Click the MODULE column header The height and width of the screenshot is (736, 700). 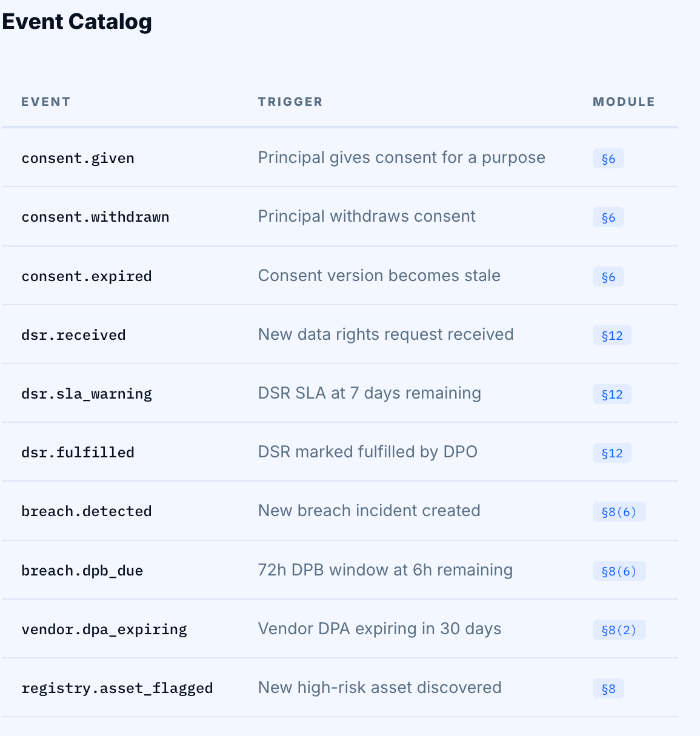[624, 102]
